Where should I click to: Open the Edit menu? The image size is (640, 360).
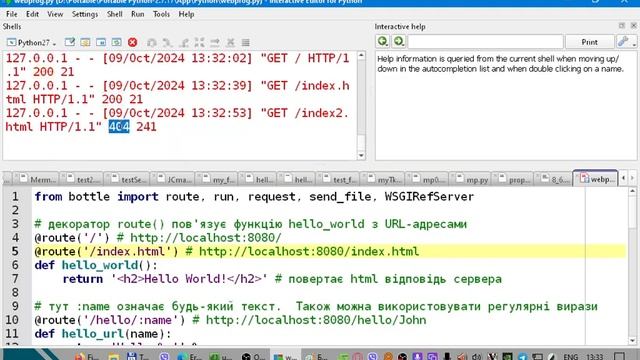pos(32,14)
